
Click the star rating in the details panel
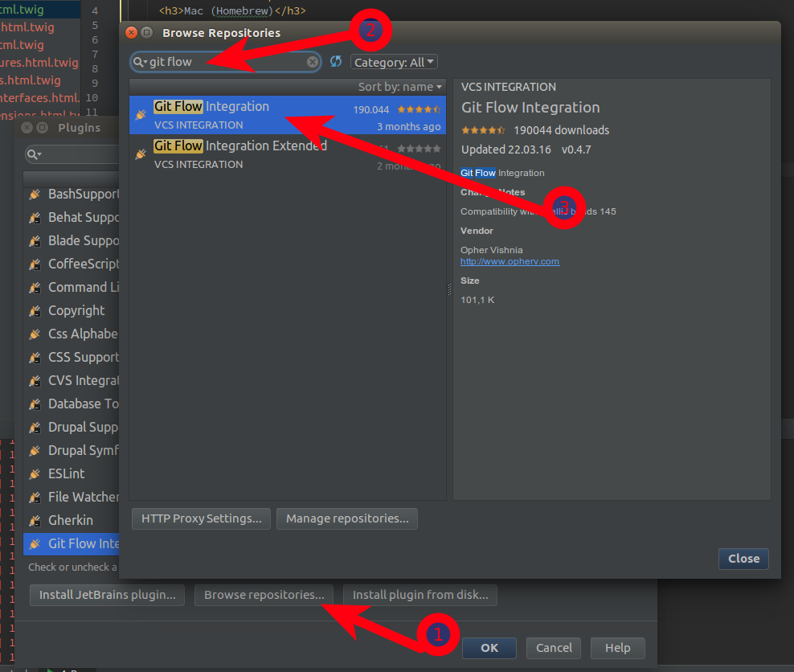(x=483, y=130)
